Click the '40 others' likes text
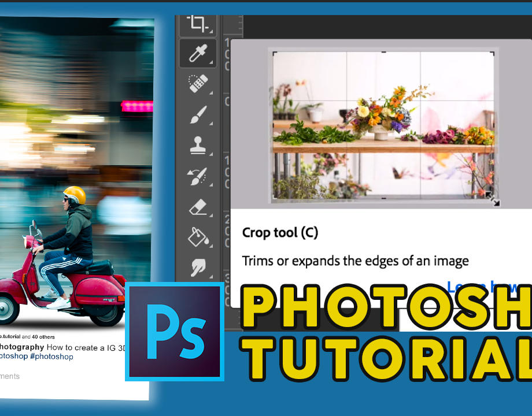Screen dimensions: 532x416 tap(43, 337)
